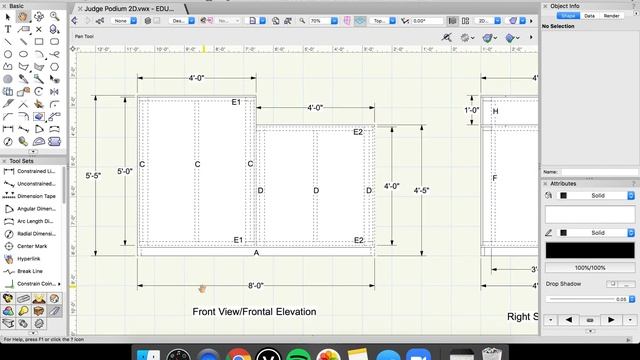Select the Regular Polygon hexagon tool
This screenshot has height=360, width=640.
(54, 67)
